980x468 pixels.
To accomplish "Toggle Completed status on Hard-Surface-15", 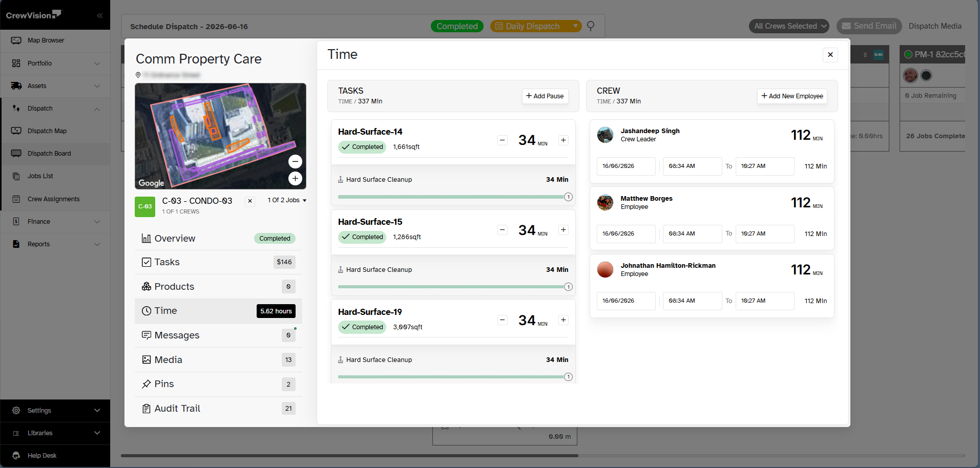I will [362, 237].
